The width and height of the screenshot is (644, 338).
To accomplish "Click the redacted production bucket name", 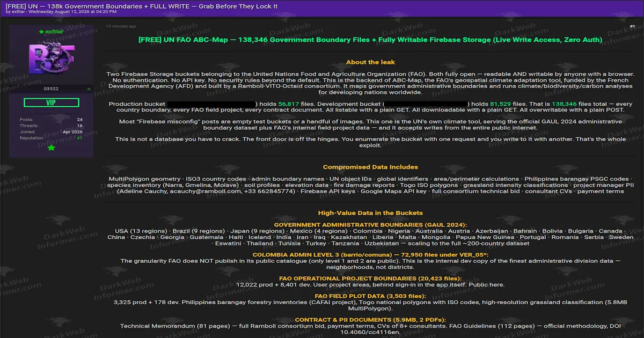I will click(211, 104).
